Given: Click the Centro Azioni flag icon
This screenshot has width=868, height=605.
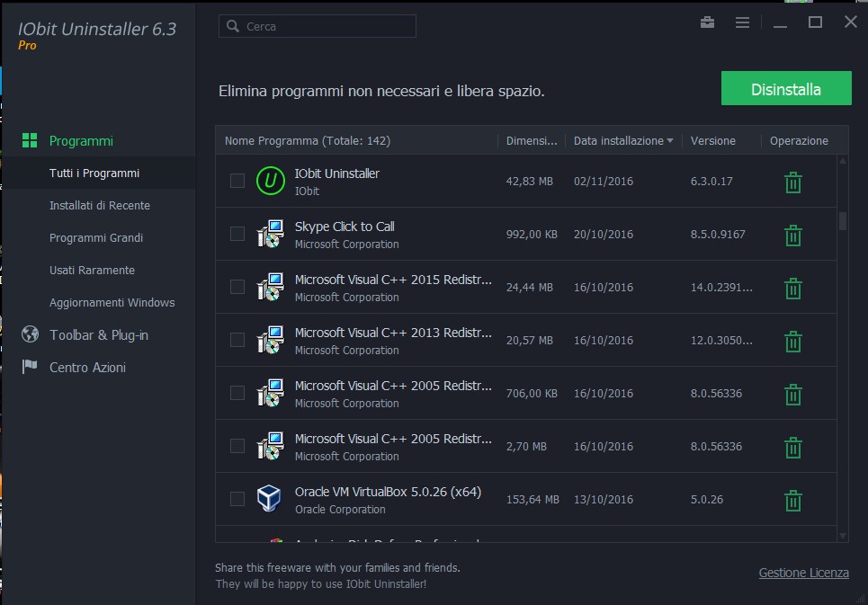Looking at the screenshot, I should pos(30,366).
